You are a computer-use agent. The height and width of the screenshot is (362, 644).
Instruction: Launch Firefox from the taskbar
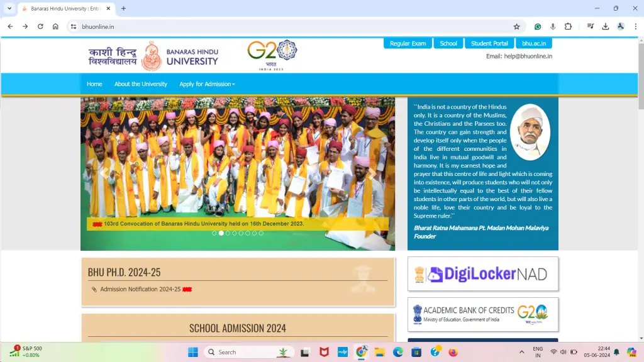(x=453, y=352)
